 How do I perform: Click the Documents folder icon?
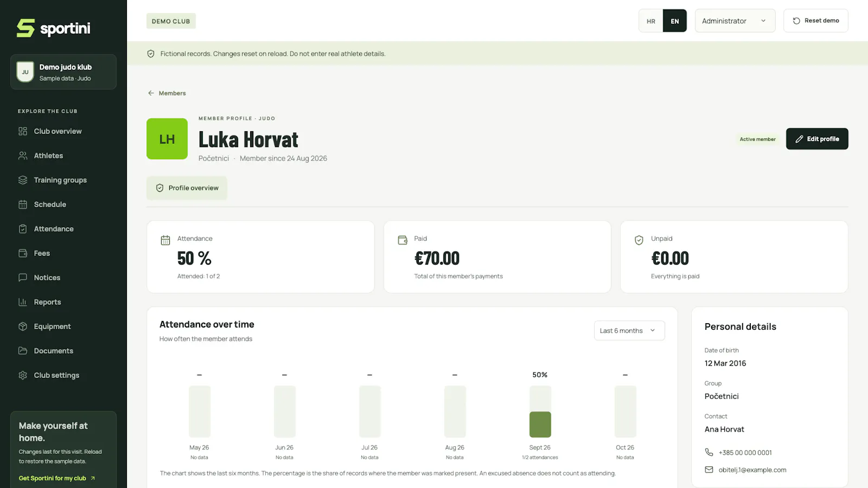(23, 351)
